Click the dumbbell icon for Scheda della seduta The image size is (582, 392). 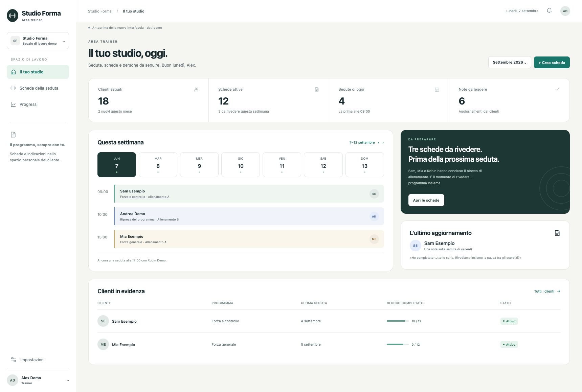pos(14,88)
